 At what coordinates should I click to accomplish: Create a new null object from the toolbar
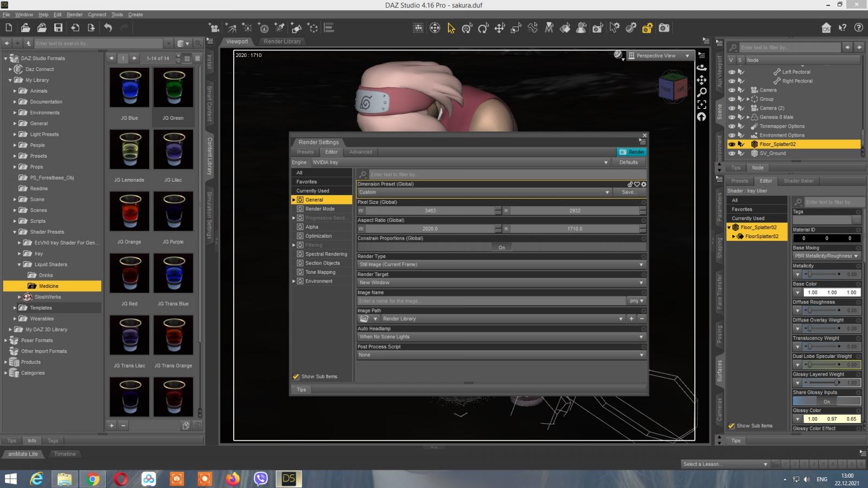(313, 28)
